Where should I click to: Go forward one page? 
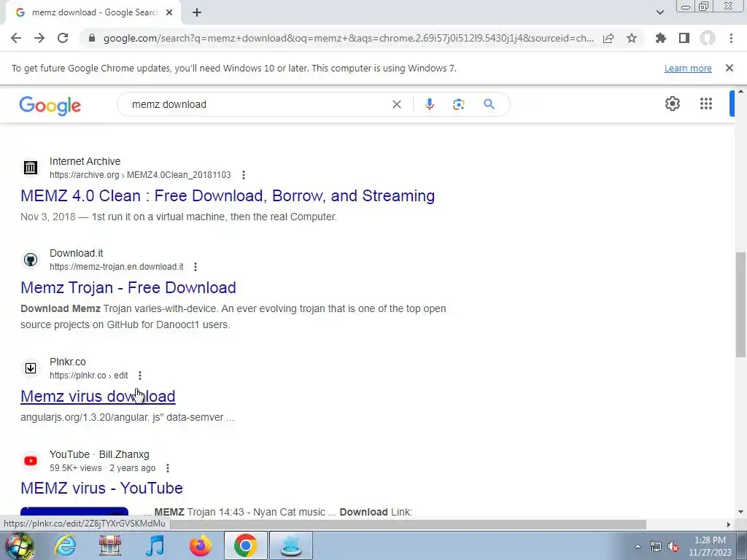pyautogui.click(x=39, y=38)
